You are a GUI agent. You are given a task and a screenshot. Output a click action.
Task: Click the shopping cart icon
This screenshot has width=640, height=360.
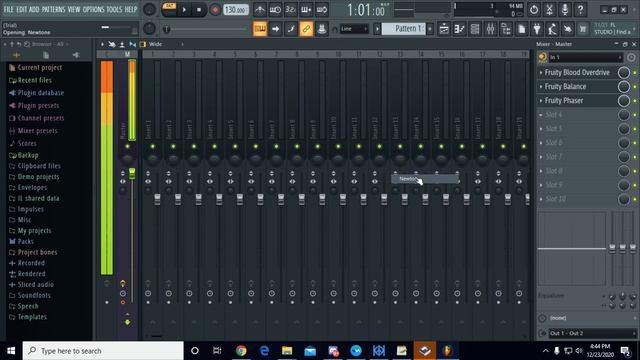point(583,29)
